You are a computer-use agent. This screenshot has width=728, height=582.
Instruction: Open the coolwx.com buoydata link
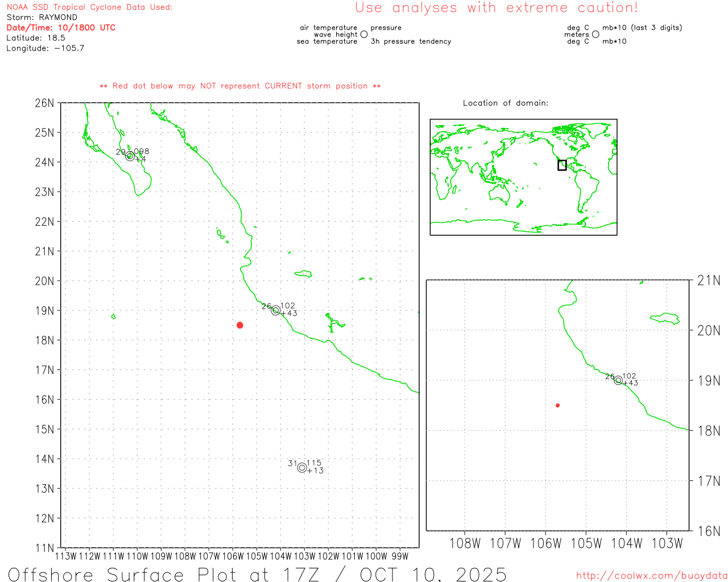tap(651, 576)
